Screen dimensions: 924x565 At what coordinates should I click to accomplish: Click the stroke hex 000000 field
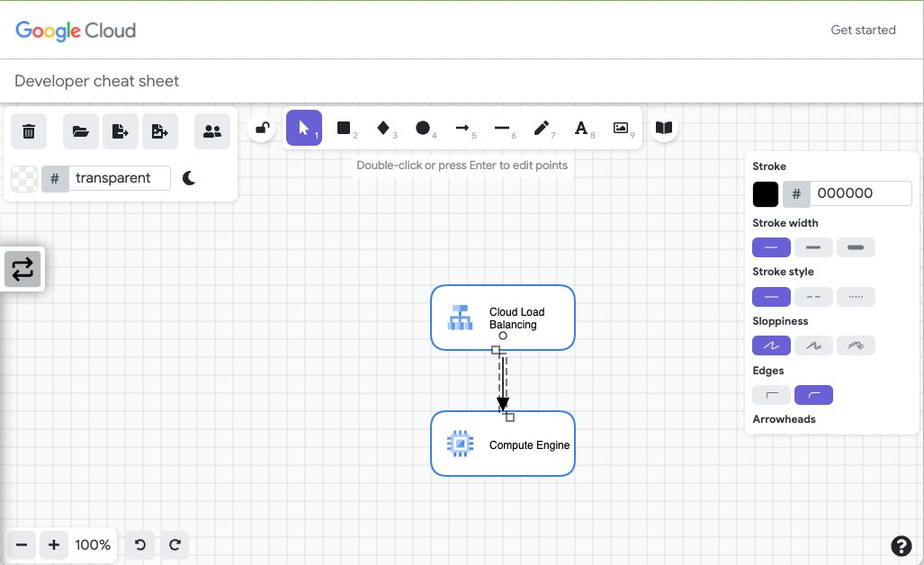861,193
